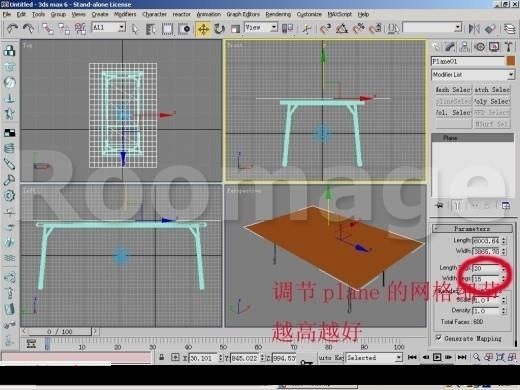Click the Patch Select modifier button

click(x=492, y=90)
